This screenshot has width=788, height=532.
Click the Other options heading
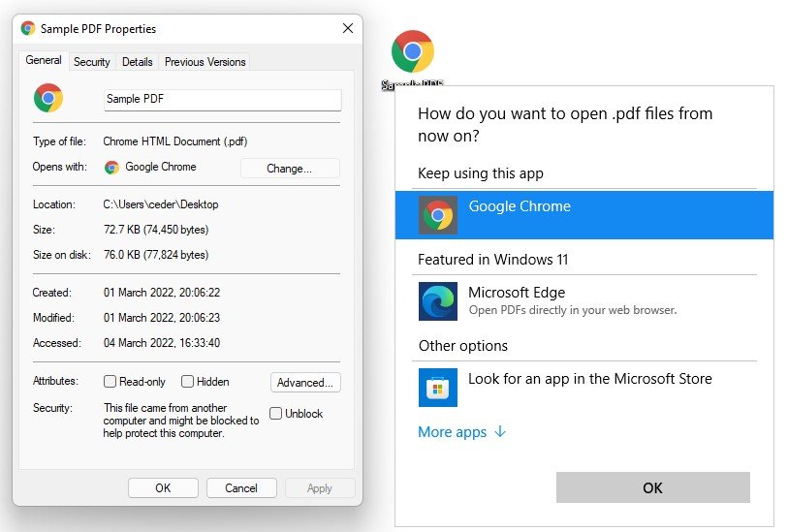(463, 346)
